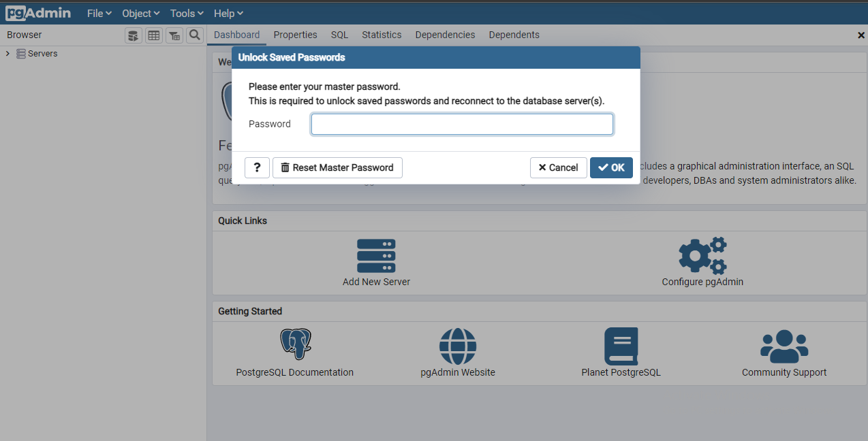Viewport: 868px width, 441px height.
Task: Click the question mark help button
Action: point(257,167)
